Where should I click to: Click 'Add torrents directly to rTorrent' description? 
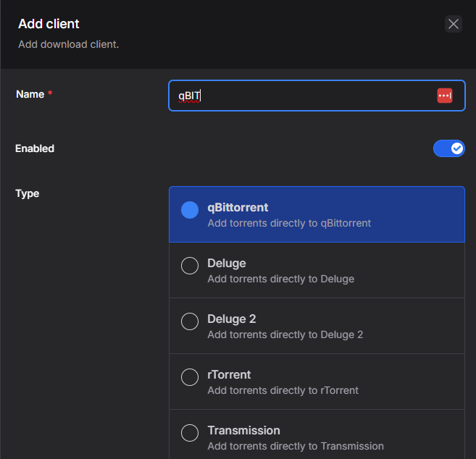coord(283,390)
